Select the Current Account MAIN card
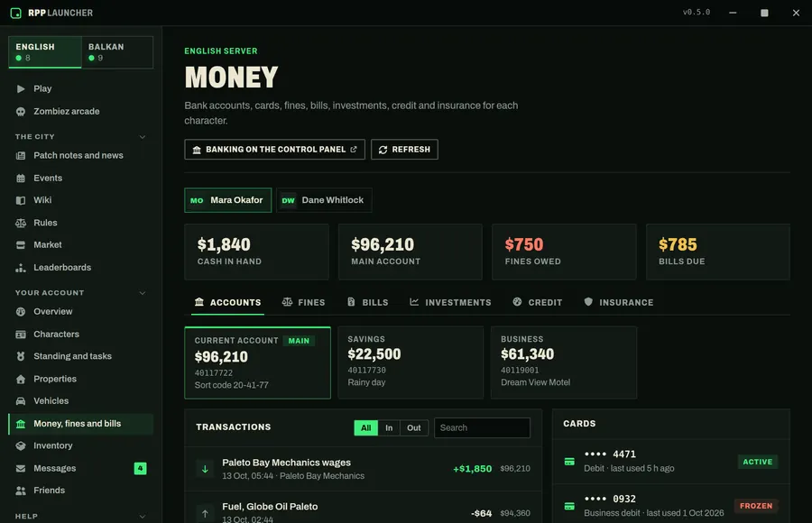Viewport: 812px width, 523px height. point(257,362)
